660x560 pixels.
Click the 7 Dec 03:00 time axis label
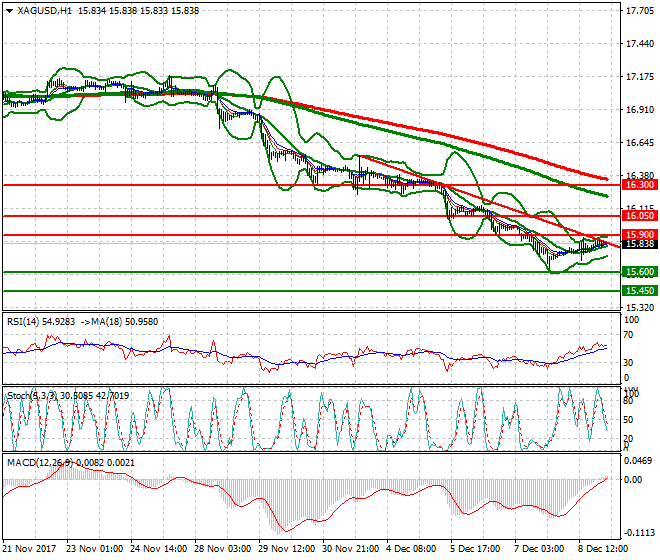[540, 549]
